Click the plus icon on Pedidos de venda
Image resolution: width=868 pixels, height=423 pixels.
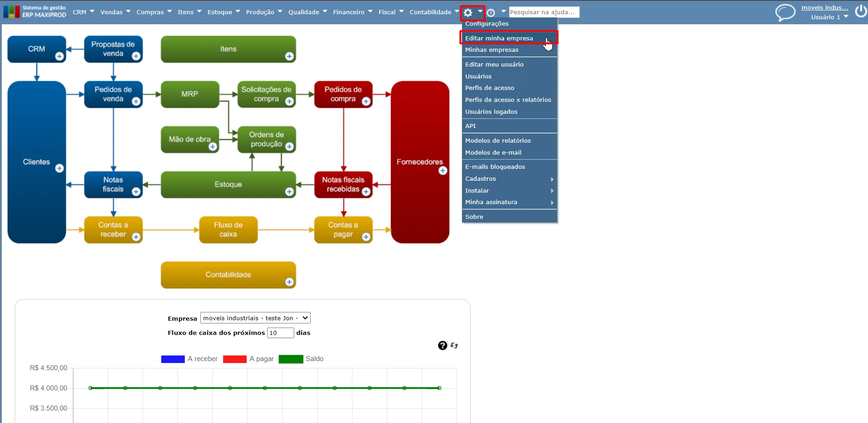pyautogui.click(x=136, y=101)
